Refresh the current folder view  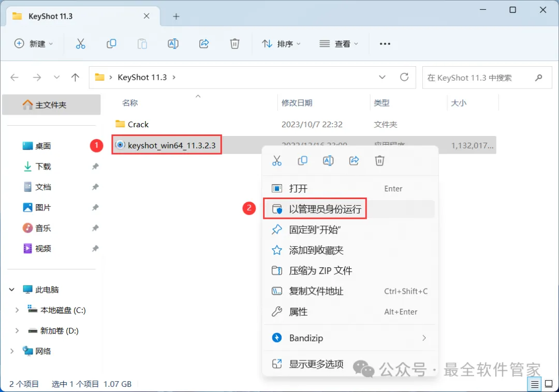point(404,77)
